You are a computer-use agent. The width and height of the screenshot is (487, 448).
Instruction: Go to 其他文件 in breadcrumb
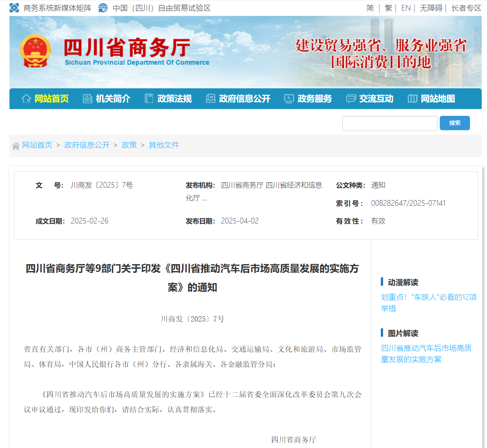click(164, 145)
